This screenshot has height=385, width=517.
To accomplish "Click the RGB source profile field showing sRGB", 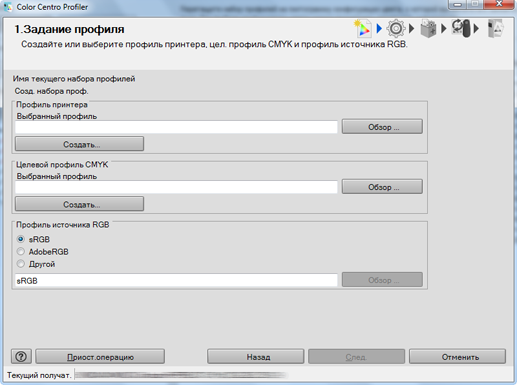I will click(x=176, y=280).
